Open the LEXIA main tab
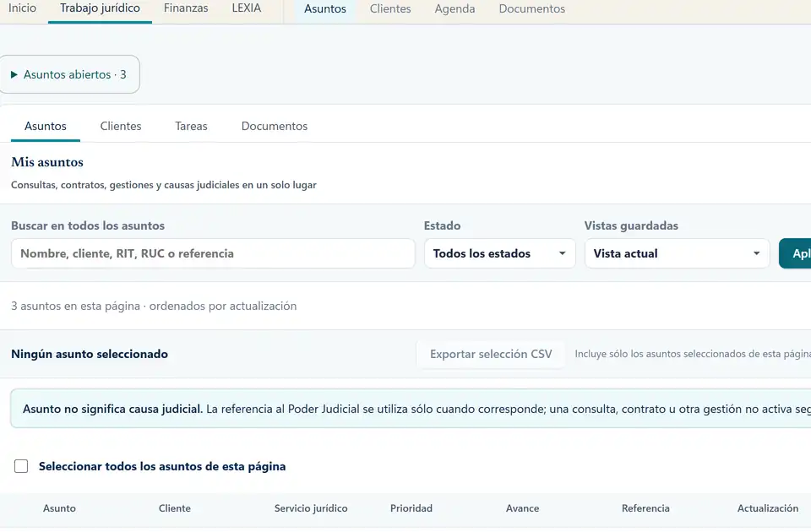This screenshot has height=532, width=811. click(246, 8)
